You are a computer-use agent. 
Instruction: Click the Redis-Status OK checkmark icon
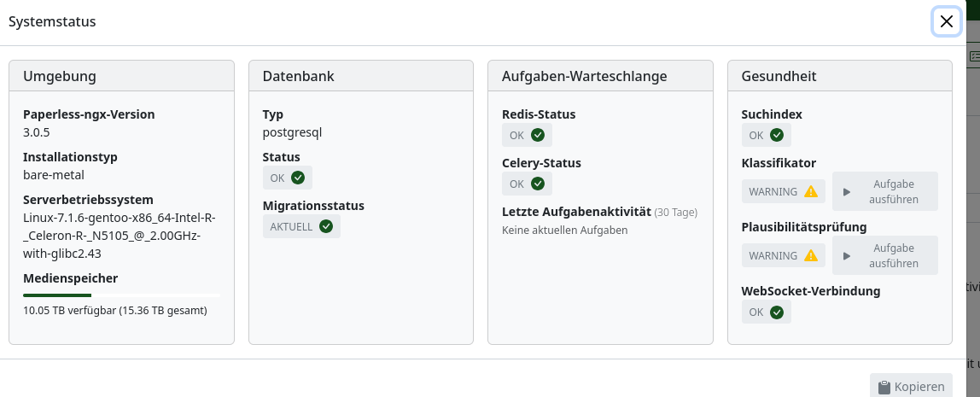point(538,134)
